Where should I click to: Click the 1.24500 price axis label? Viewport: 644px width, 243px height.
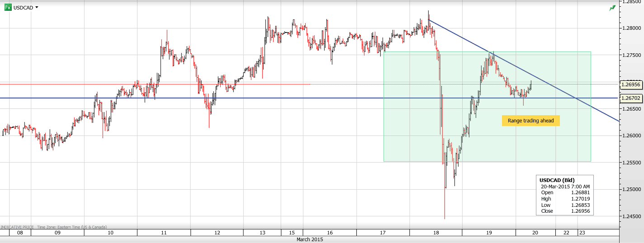(631, 216)
